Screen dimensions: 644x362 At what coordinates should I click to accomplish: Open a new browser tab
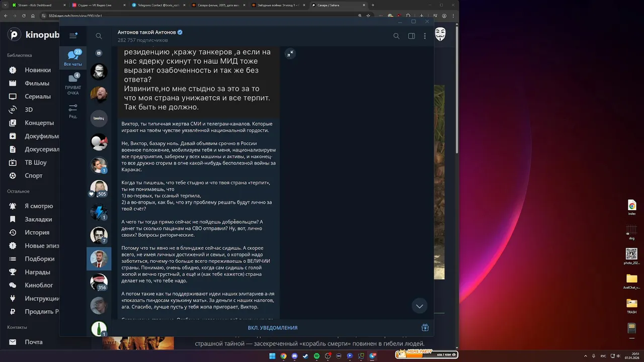tap(373, 5)
